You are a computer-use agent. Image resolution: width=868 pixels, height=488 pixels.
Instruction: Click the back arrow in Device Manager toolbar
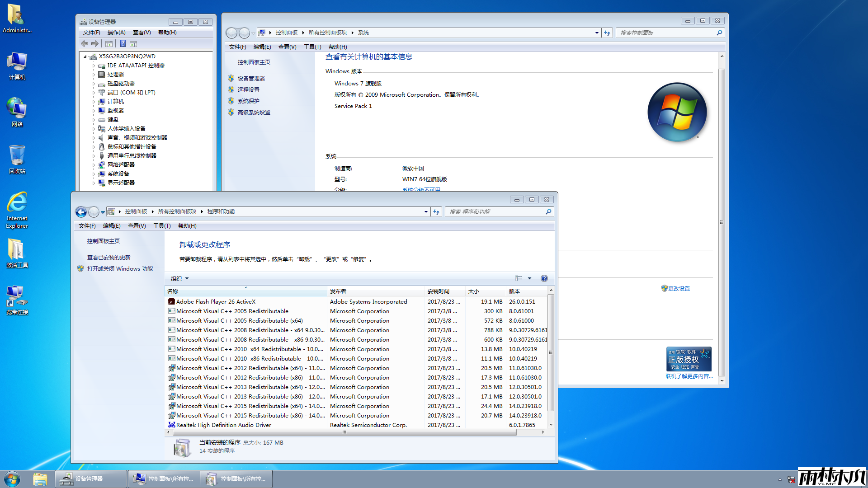(x=85, y=44)
